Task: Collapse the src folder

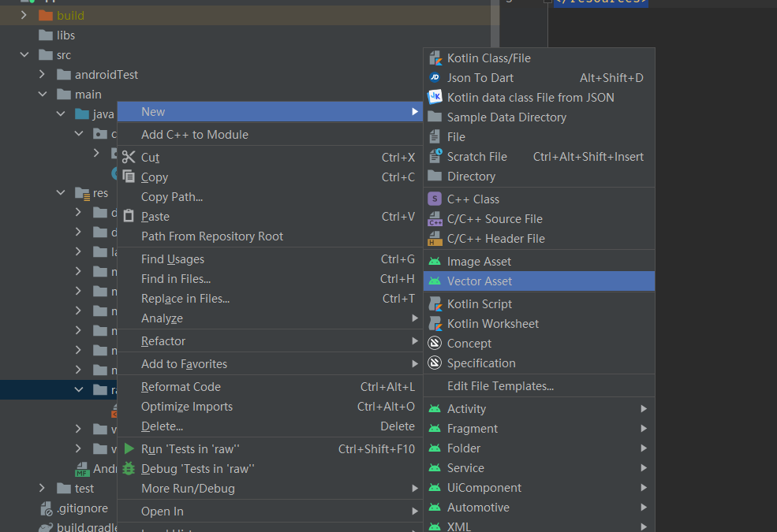Action: pyautogui.click(x=24, y=55)
